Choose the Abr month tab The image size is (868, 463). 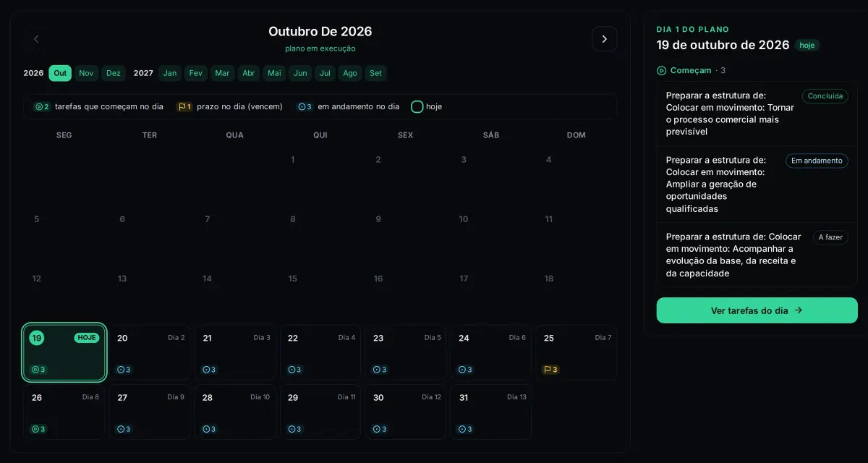249,73
